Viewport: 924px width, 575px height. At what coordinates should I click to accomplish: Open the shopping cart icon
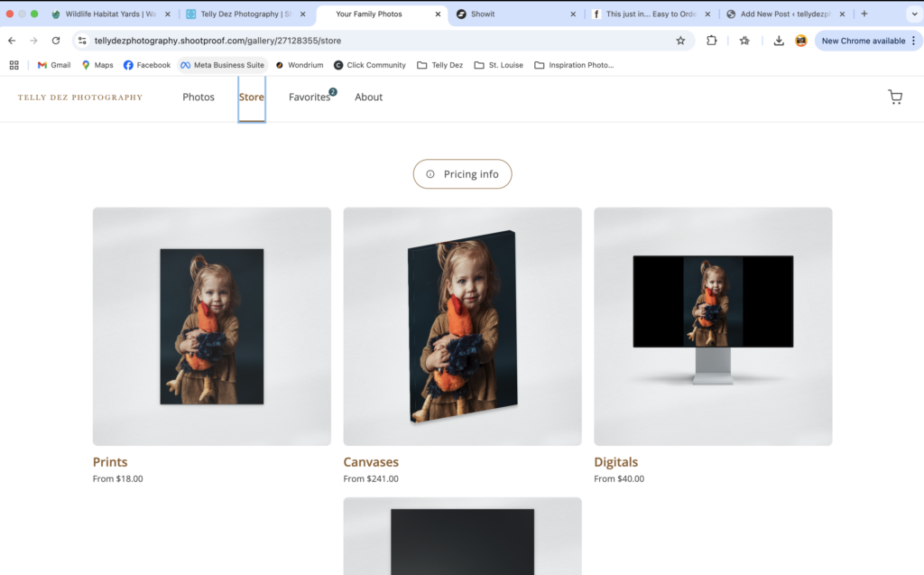[x=894, y=97]
